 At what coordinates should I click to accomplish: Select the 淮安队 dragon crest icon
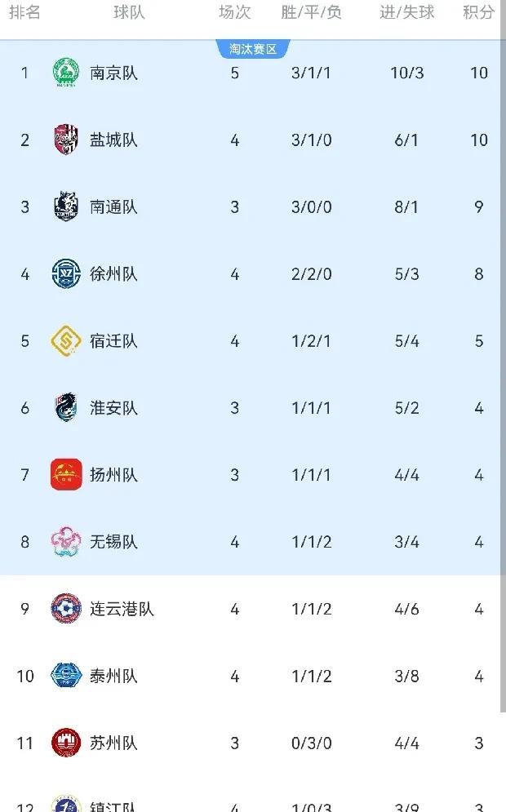pyautogui.click(x=66, y=407)
